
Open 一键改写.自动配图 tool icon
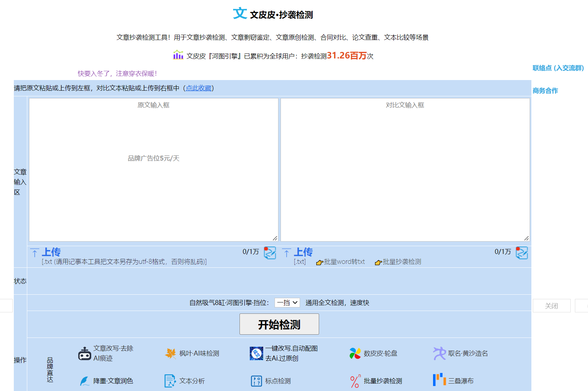(256, 353)
